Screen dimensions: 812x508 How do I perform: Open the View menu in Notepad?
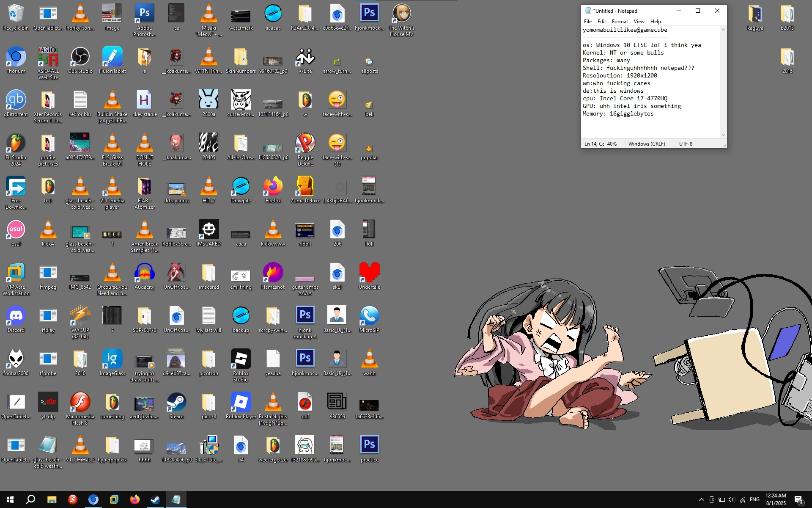click(639, 22)
